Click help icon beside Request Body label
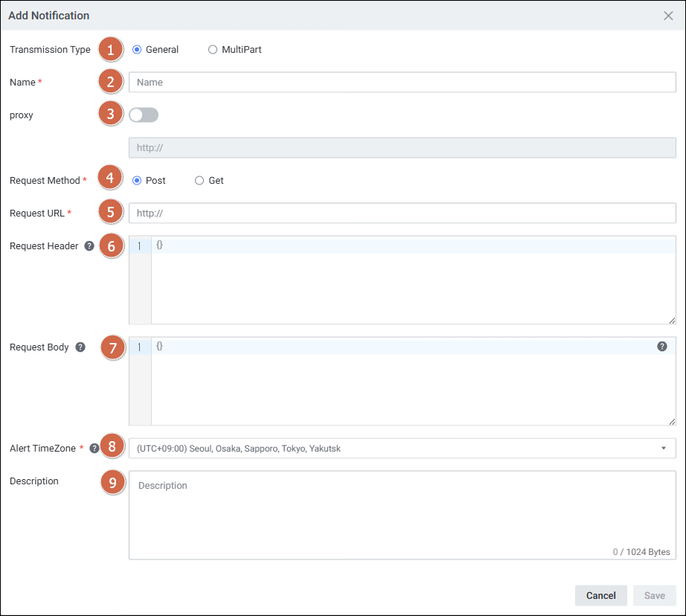This screenshot has height=616, width=686. [x=80, y=347]
